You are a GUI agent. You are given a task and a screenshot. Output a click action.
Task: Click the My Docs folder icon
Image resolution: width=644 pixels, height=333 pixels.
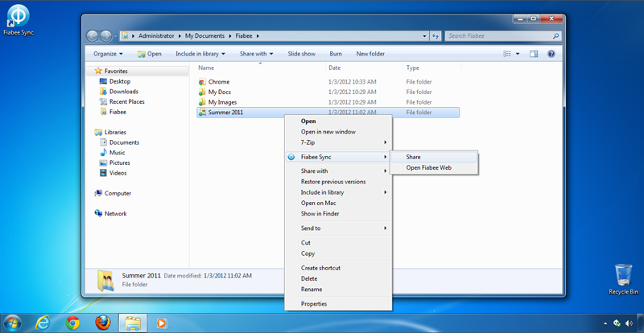(202, 92)
